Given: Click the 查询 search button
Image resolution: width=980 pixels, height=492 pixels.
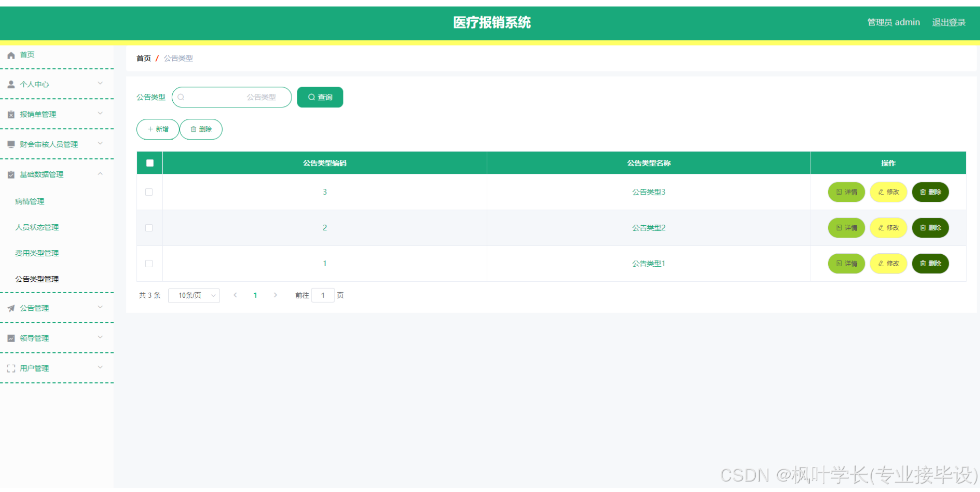Looking at the screenshot, I should click(x=320, y=97).
